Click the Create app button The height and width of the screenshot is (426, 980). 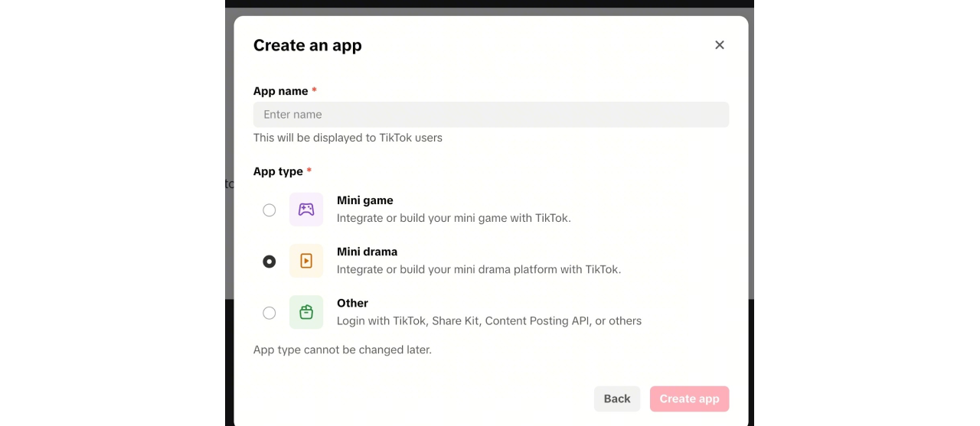point(689,398)
